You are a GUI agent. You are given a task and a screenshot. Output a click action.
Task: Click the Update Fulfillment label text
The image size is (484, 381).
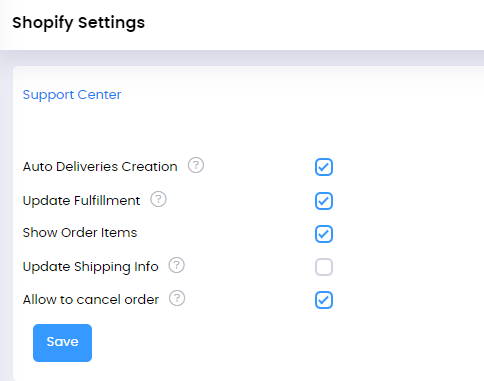click(x=81, y=200)
